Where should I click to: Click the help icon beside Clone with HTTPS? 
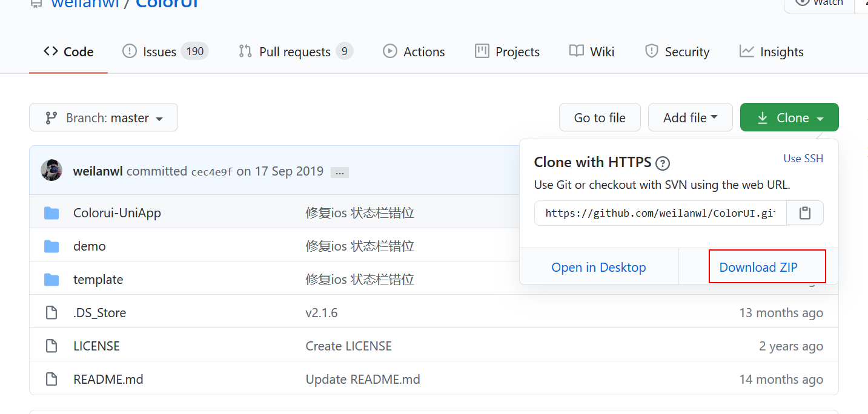click(x=663, y=163)
